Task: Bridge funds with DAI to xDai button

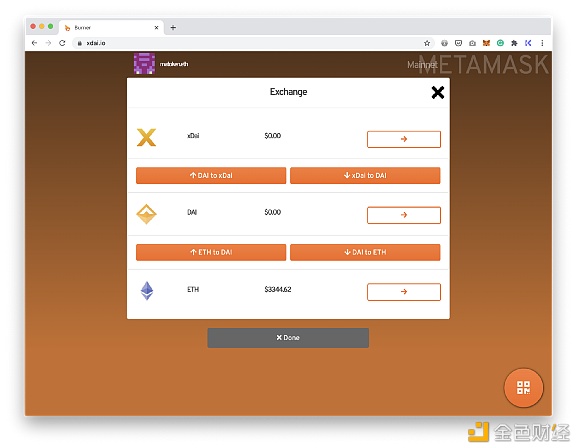Action: pyautogui.click(x=211, y=176)
